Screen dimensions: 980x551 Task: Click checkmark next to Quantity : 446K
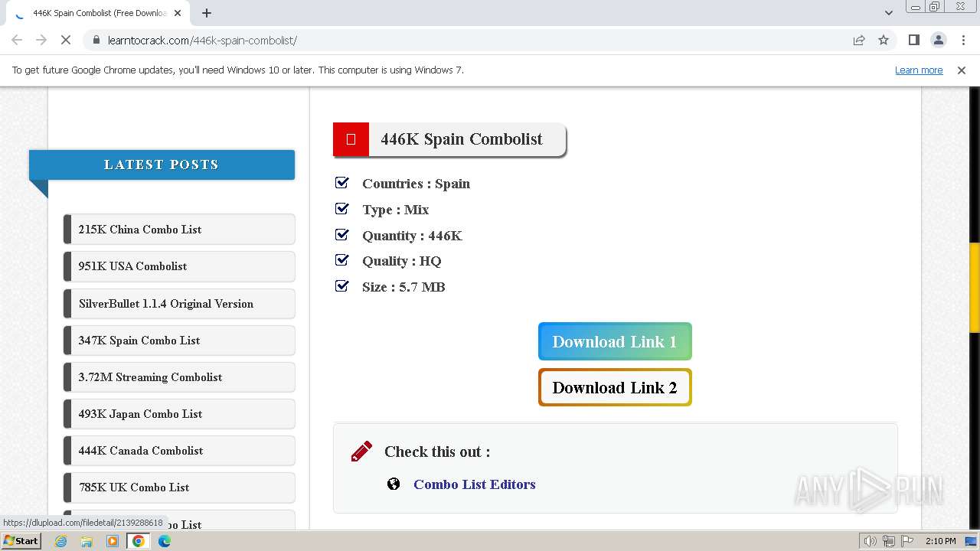pyautogui.click(x=342, y=235)
